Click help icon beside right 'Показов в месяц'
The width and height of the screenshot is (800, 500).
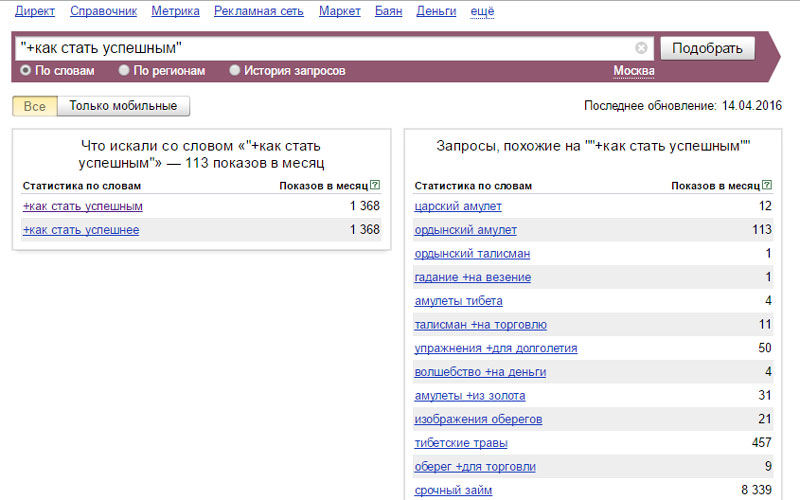click(767, 185)
